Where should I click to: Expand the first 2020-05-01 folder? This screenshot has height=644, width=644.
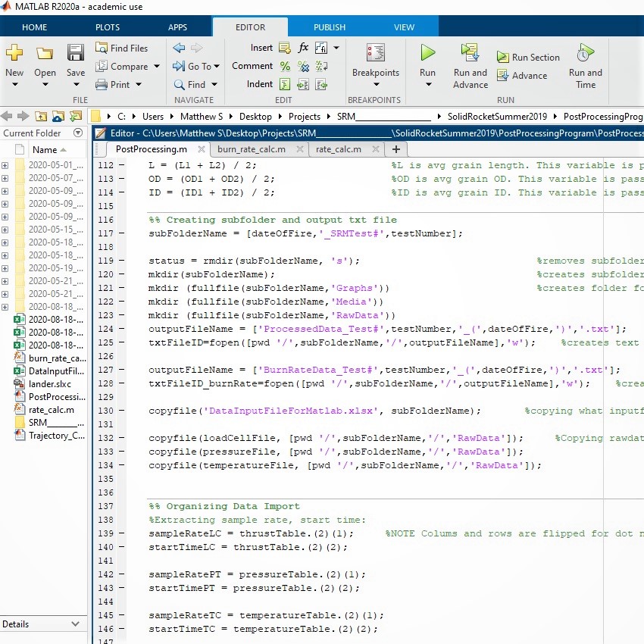5,165
